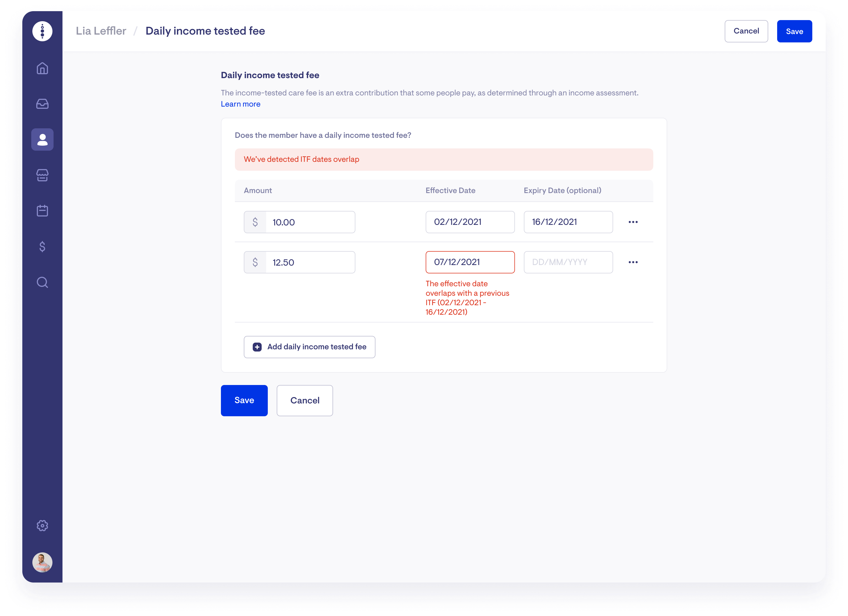Follow the Learn more link
The height and width of the screenshot is (616, 848).
click(240, 104)
